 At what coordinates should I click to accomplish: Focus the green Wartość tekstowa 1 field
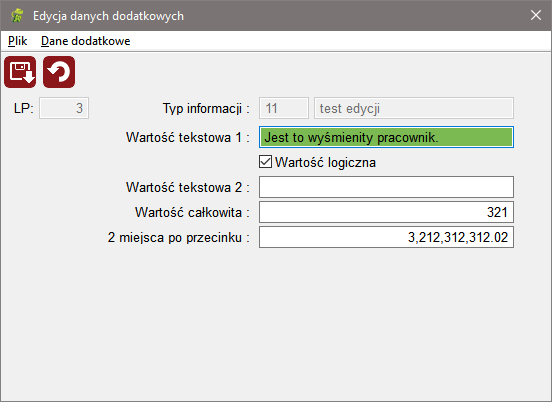(386, 137)
